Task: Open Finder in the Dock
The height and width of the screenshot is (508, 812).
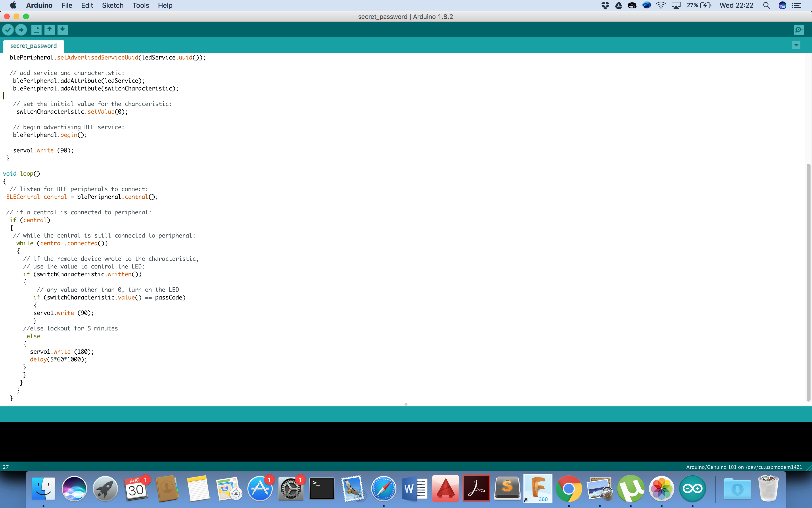Action: coord(43,488)
